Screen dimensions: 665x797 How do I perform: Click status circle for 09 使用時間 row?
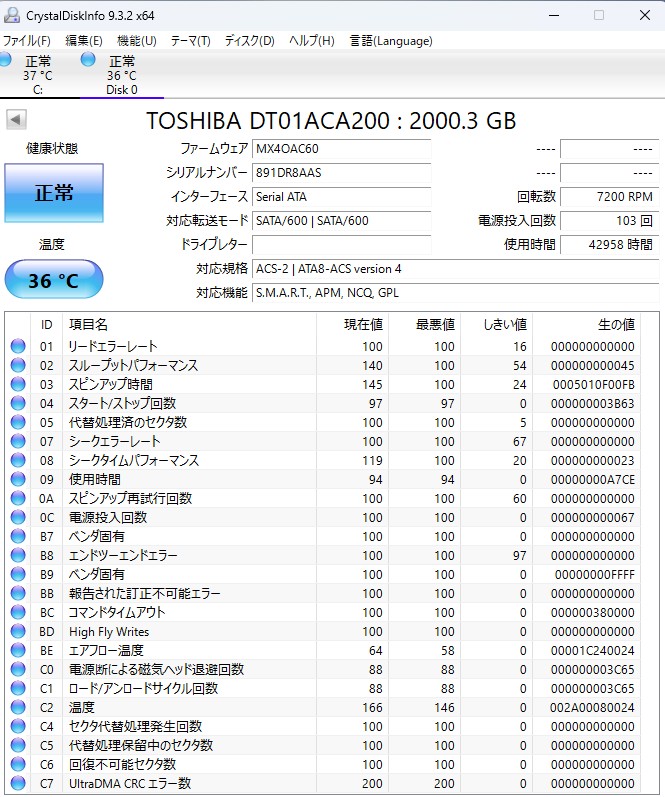point(18,479)
